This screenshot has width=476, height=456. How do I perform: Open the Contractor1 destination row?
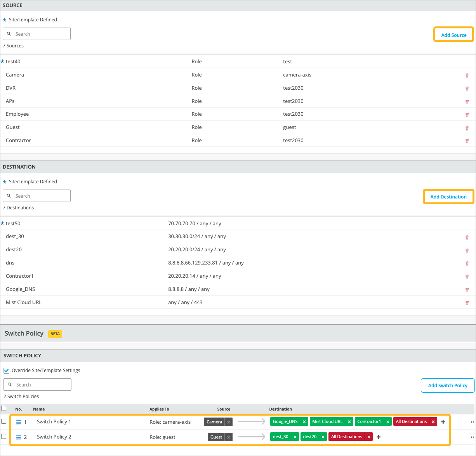[20, 276]
